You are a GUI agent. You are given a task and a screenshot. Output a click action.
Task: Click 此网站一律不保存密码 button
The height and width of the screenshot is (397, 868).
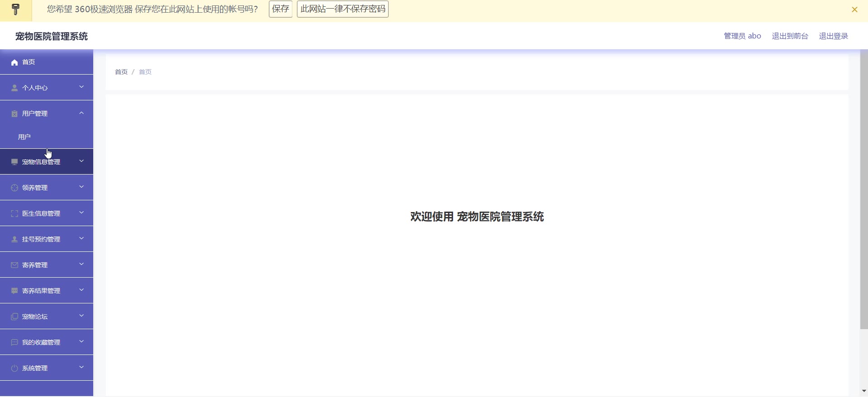click(343, 9)
